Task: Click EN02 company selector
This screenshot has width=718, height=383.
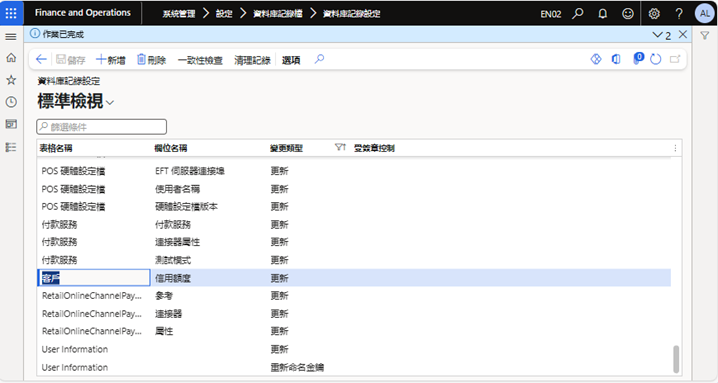Action: (550, 14)
